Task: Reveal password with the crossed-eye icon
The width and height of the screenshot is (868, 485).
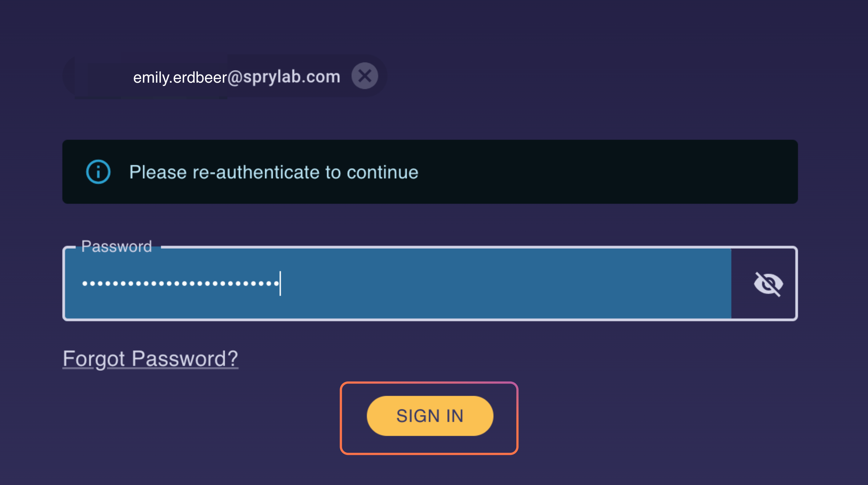Action: point(768,284)
